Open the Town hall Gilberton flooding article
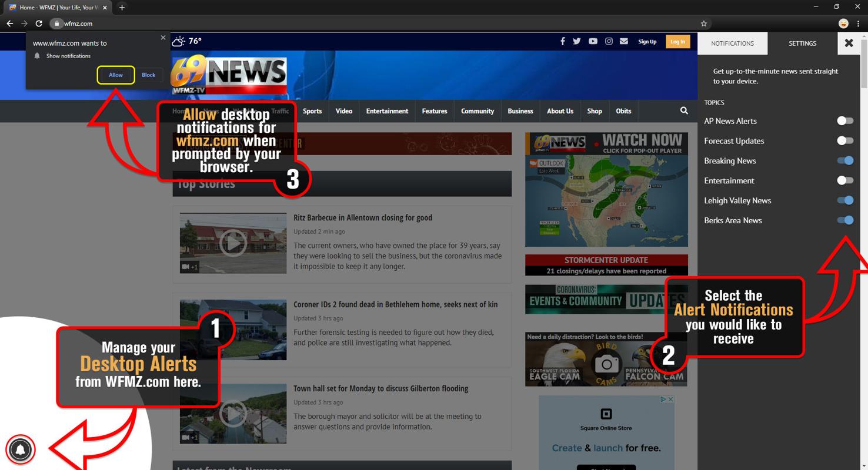 [x=380, y=388]
